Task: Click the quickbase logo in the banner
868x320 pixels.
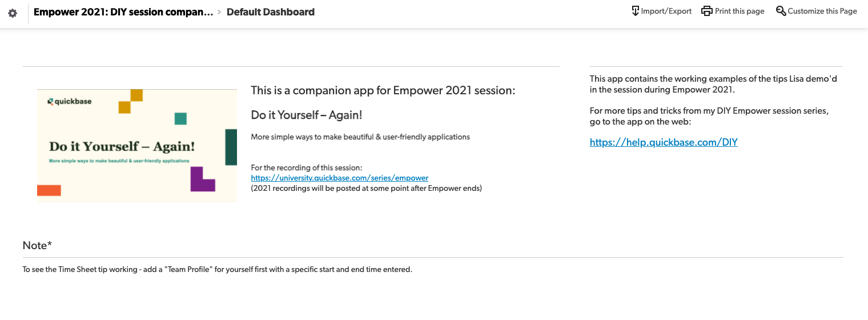Action: [x=69, y=101]
